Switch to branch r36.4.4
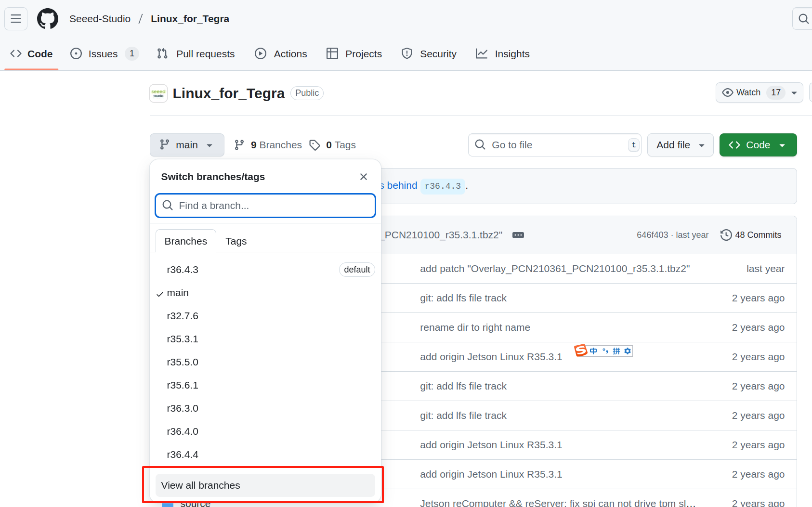 (265, 455)
